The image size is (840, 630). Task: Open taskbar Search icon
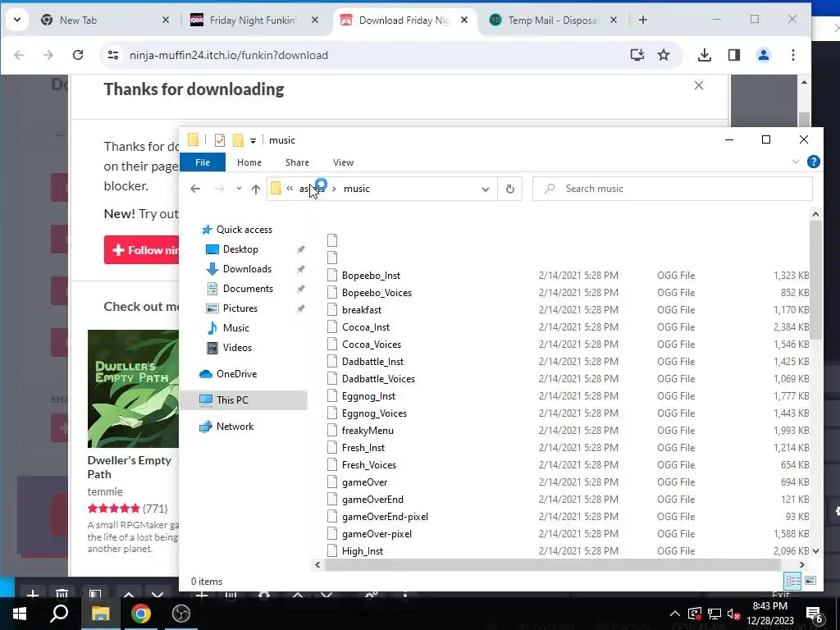coord(59,614)
